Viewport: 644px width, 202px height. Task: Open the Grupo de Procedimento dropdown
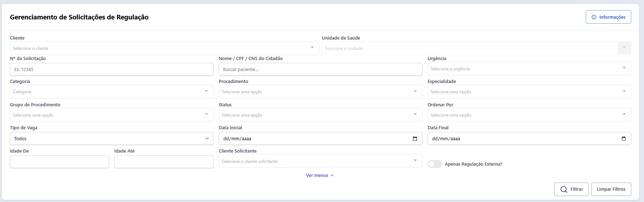coord(112,115)
